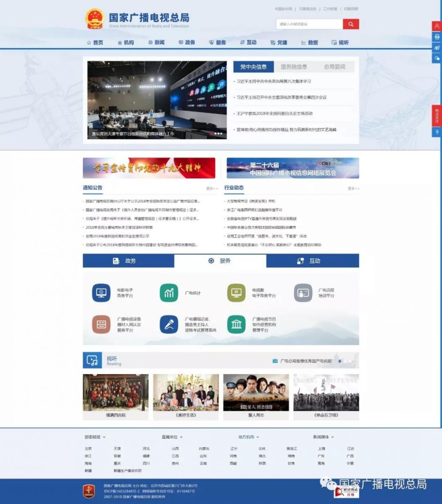Open the 数据 navigation menu item
This screenshot has width=442, height=504.
coord(310,42)
